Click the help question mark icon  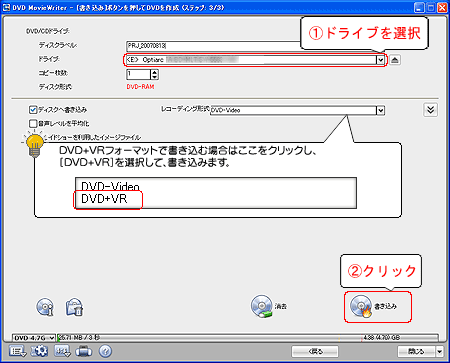[105, 351]
